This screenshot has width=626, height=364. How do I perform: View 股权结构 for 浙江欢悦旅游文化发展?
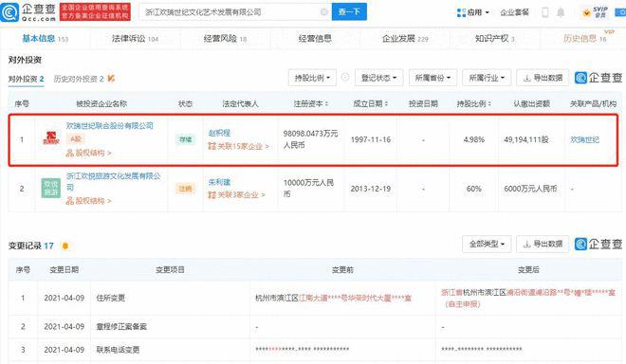click(88, 200)
